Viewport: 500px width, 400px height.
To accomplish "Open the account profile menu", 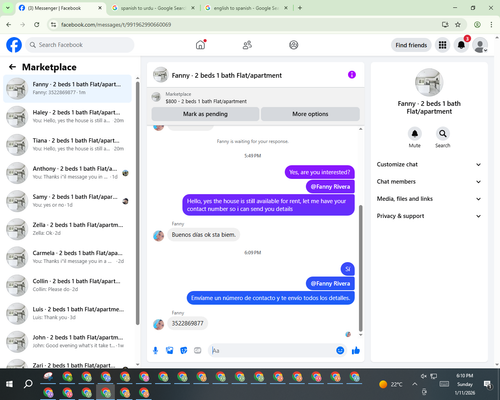I will click(480, 45).
